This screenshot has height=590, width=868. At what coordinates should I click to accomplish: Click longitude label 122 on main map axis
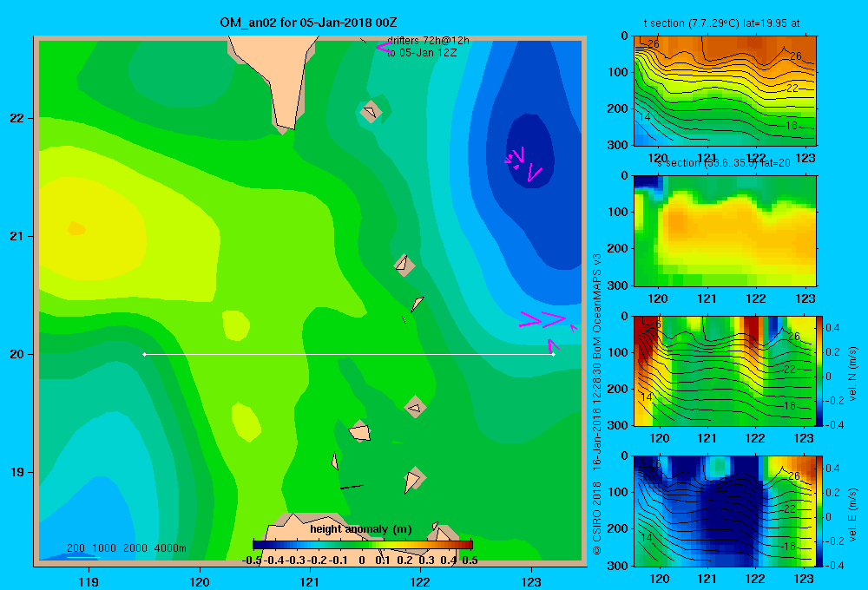click(420, 581)
